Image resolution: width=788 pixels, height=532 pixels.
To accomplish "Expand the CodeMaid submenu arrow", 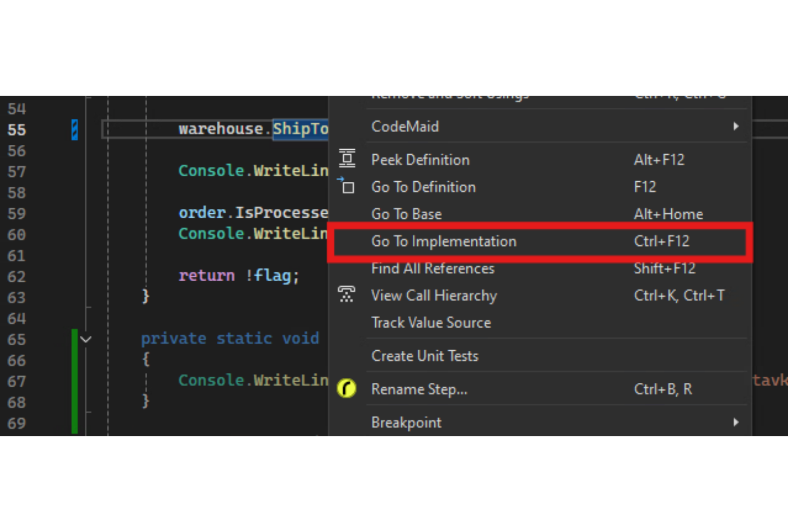I will point(736,126).
